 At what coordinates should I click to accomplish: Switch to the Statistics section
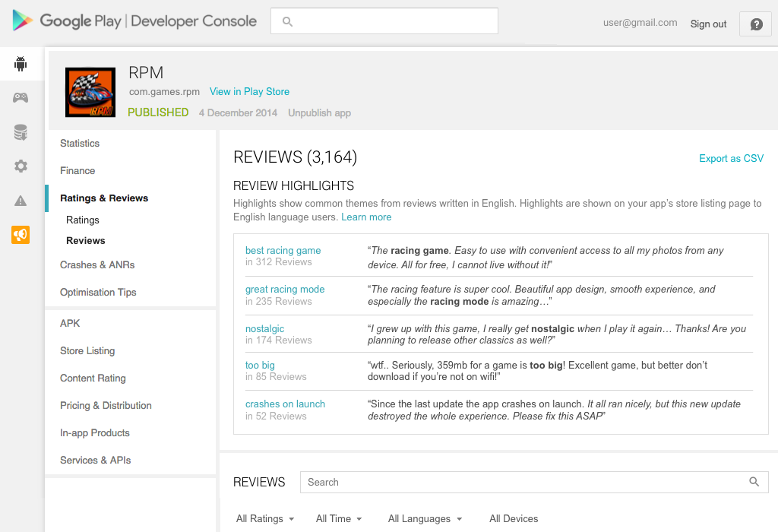80,143
